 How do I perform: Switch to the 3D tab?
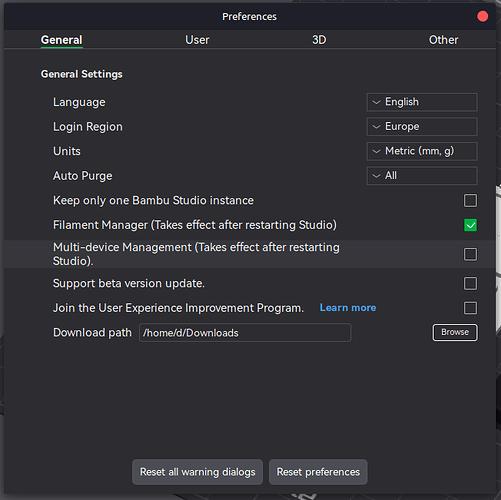point(319,40)
